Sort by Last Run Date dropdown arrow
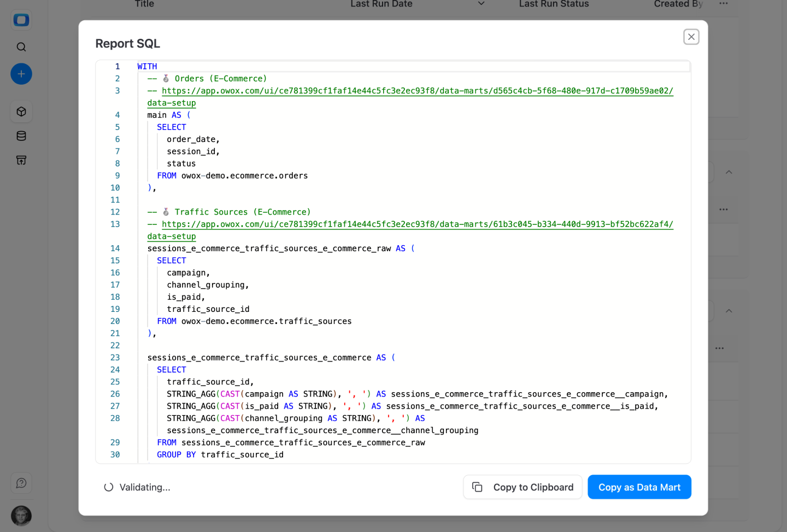This screenshot has height=532, width=787. click(x=481, y=4)
